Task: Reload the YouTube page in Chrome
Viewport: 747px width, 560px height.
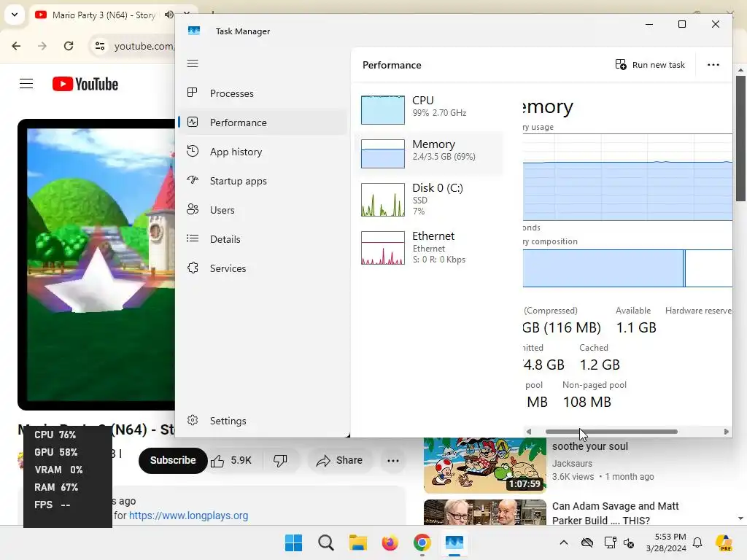Action: 69,46
